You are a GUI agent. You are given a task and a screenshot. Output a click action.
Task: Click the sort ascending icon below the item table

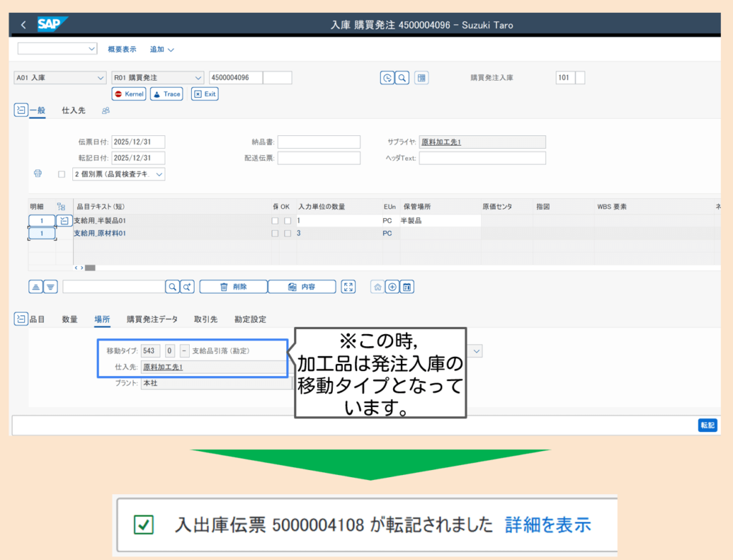36,287
